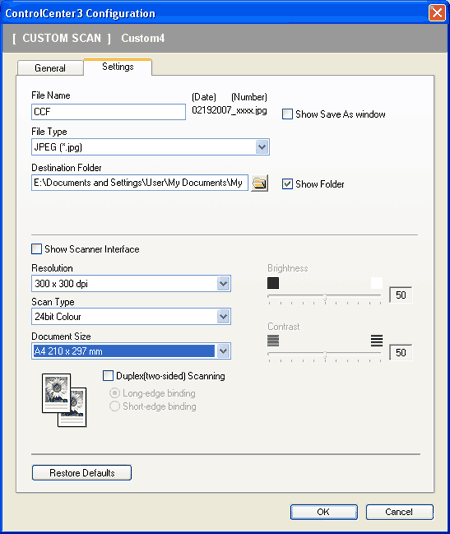The image size is (450, 534).
Task: Click the Restore Defaults button
Action: [x=82, y=473]
